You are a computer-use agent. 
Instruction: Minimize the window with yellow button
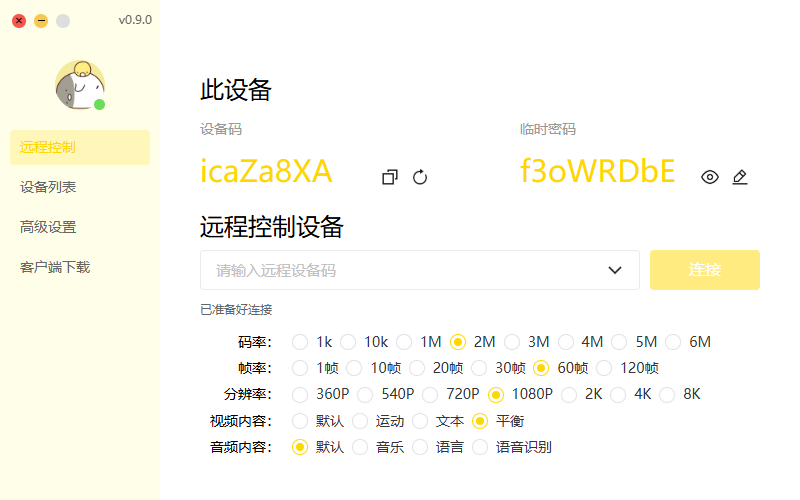coord(41,21)
